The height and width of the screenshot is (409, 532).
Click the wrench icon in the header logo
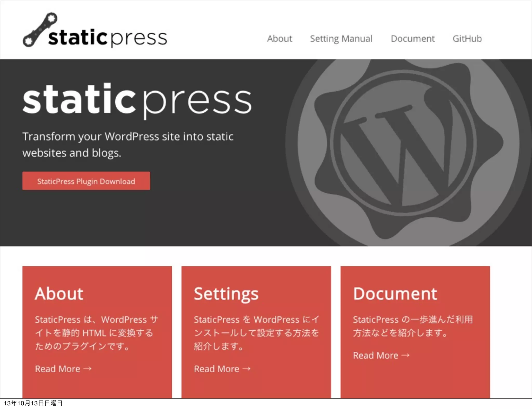click(40, 30)
